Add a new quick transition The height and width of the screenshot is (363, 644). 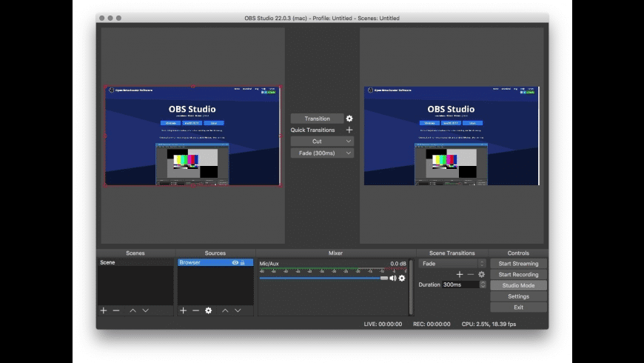point(349,130)
